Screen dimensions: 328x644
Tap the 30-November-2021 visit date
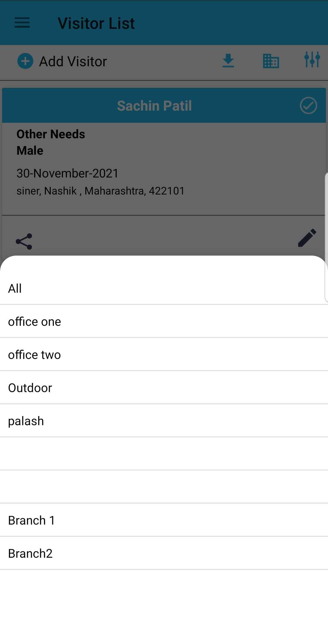(67, 173)
